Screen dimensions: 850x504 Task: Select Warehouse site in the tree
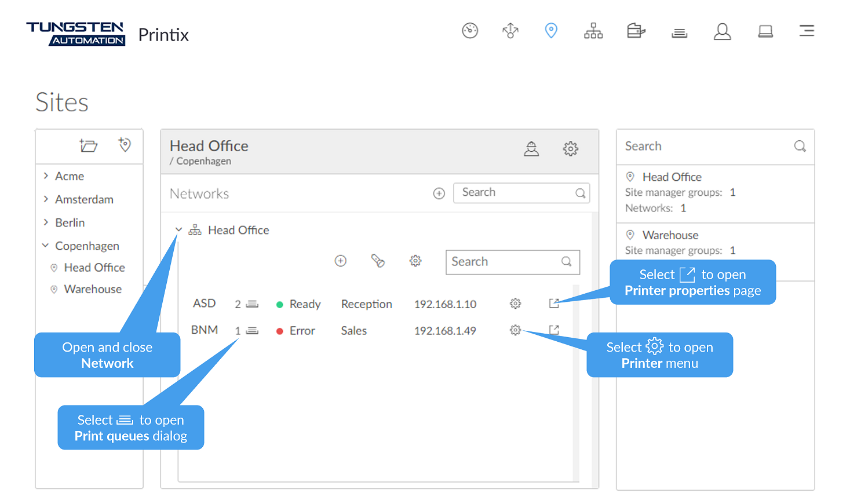(x=93, y=289)
